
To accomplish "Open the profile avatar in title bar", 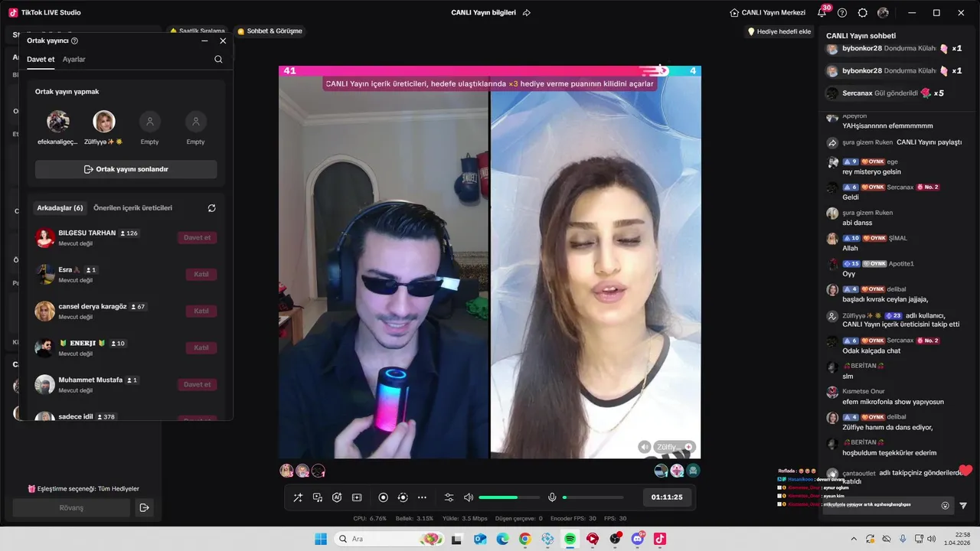I will coord(884,13).
